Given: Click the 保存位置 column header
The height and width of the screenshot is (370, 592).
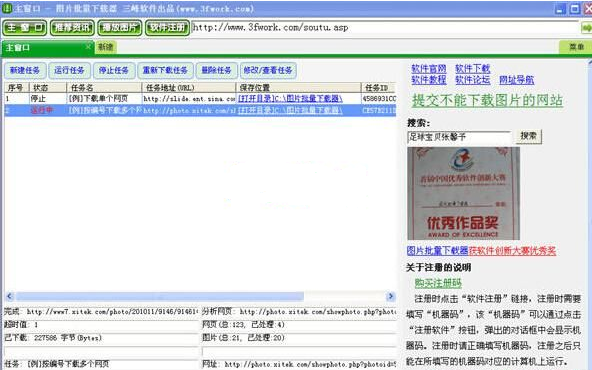Looking at the screenshot, I should point(298,88).
